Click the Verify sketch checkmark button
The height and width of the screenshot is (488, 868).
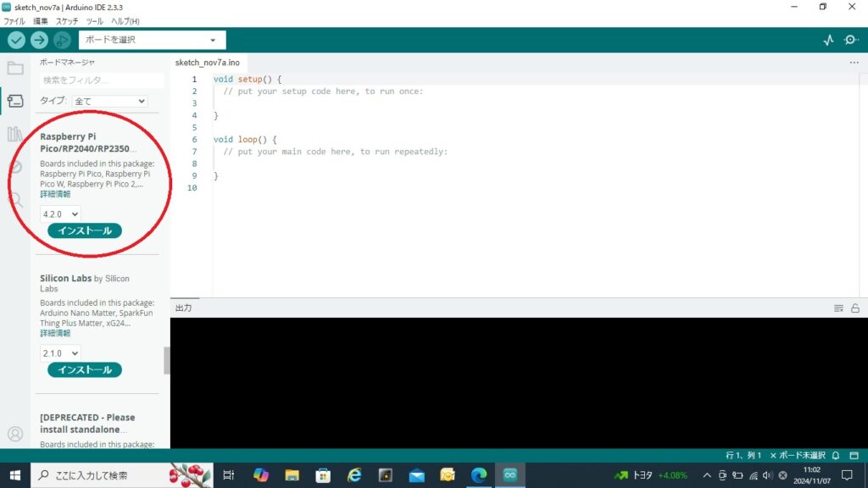[16, 40]
